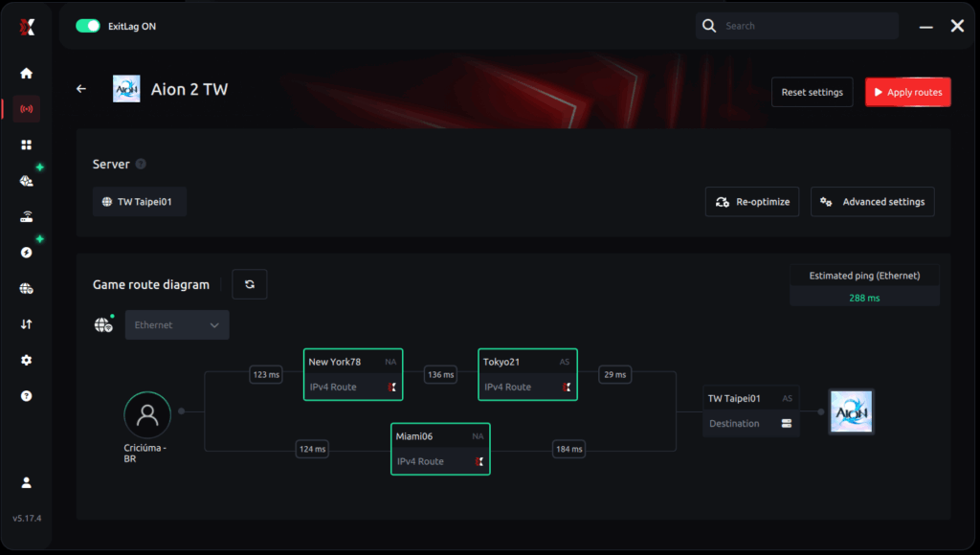Refresh the game route diagram

coord(249,283)
